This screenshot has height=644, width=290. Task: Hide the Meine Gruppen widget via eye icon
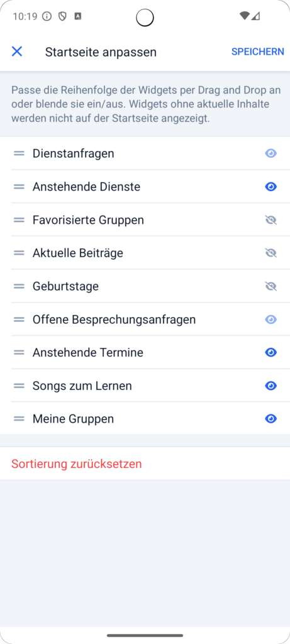click(270, 419)
